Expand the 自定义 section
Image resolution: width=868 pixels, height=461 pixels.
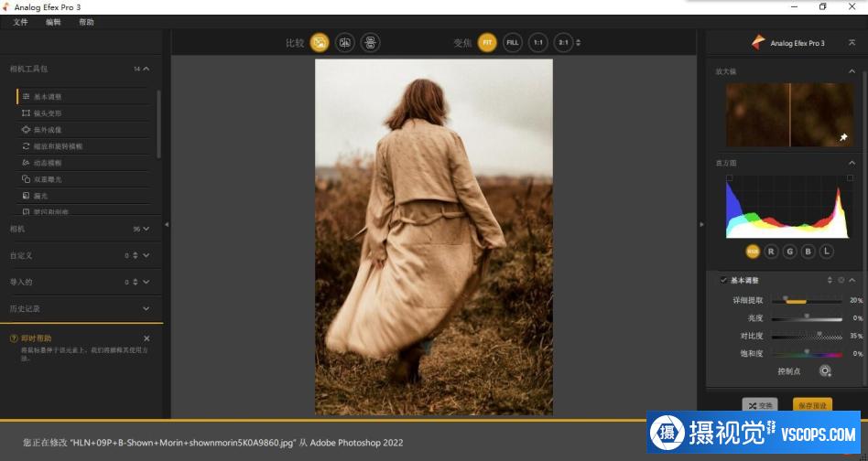pos(146,255)
